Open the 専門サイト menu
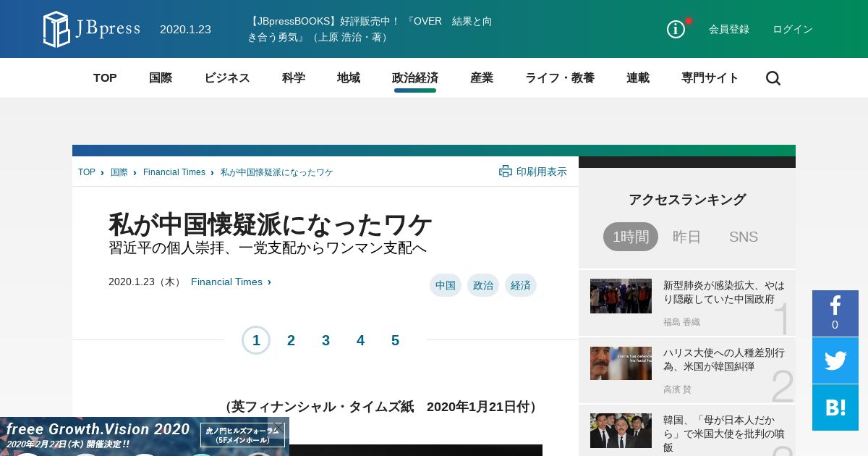Screen dimensions: 868x456 [710, 78]
